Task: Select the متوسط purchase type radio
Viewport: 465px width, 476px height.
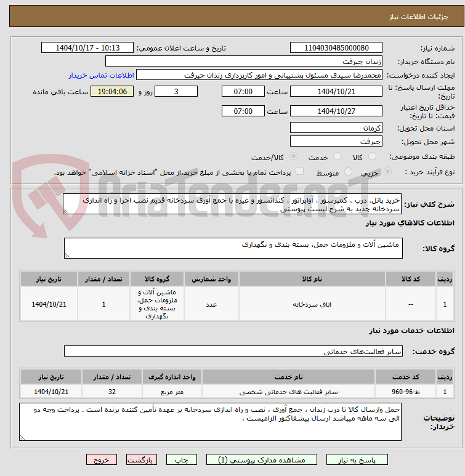Action: (x=348, y=172)
